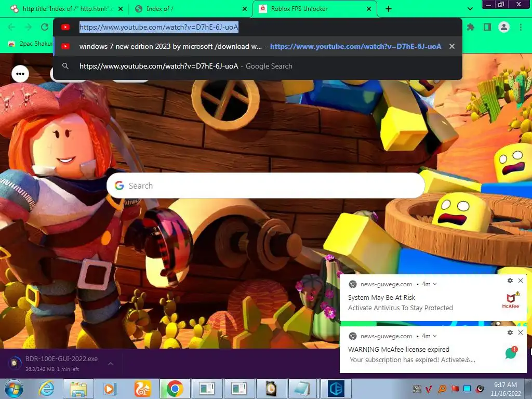Image resolution: width=532 pixels, height=399 pixels.
Task: Click the browser Forward arrow
Action: tap(28, 27)
